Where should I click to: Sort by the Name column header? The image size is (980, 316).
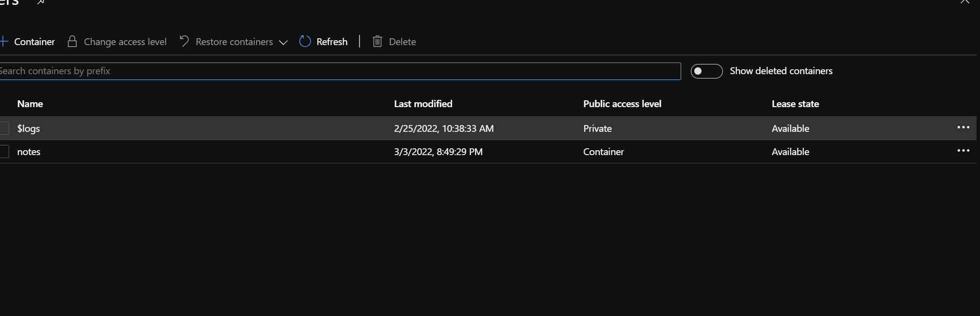point(30,104)
